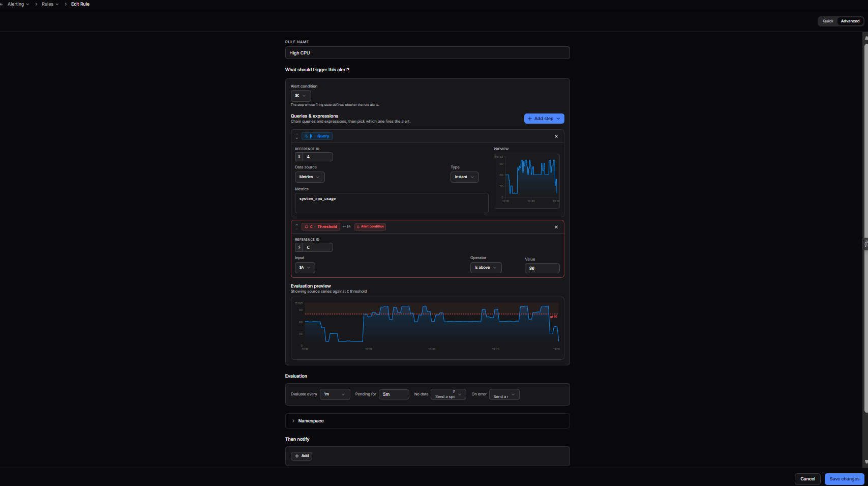
Task: Switch to Quick editing mode
Action: click(x=828, y=21)
